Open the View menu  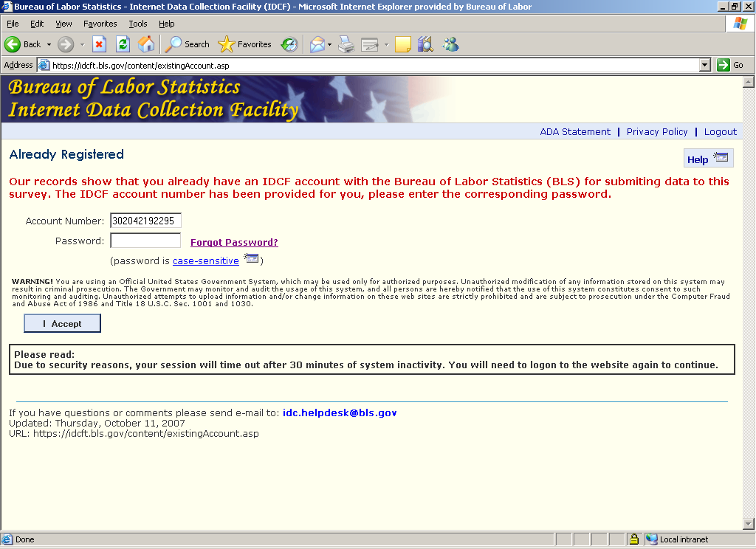point(63,24)
